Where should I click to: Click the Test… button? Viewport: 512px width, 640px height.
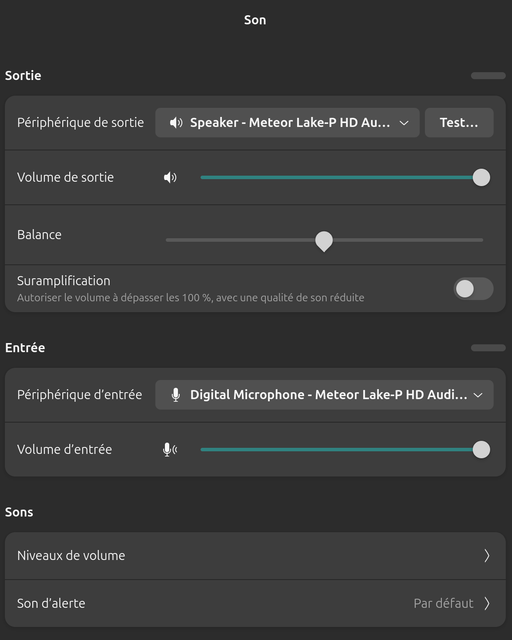459,122
